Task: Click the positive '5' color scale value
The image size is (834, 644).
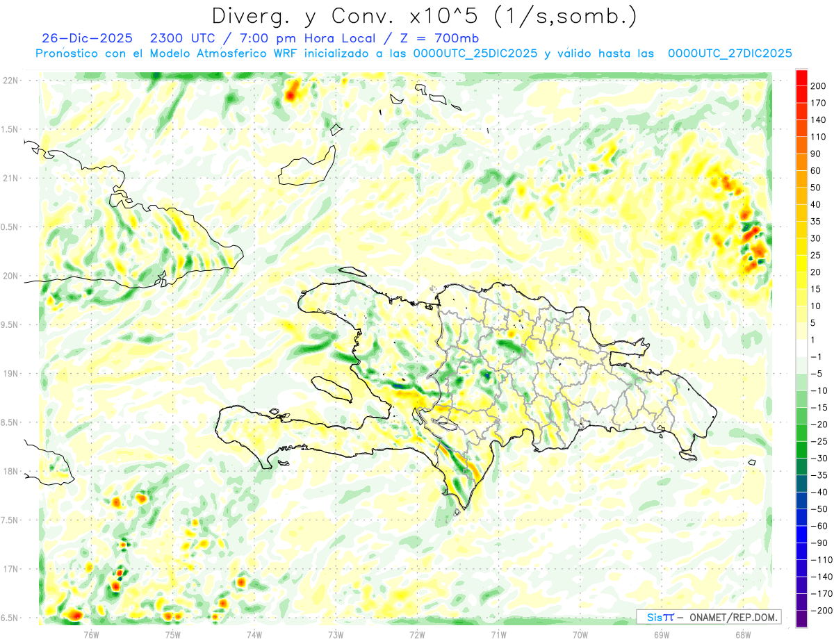Action: click(x=813, y=323)
